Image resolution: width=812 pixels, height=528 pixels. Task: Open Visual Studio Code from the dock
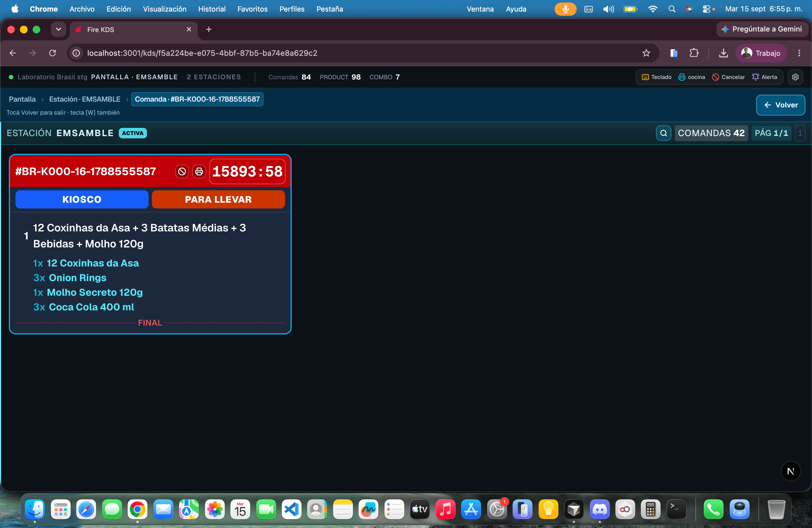pyautogui.click(x=291, y=509)
